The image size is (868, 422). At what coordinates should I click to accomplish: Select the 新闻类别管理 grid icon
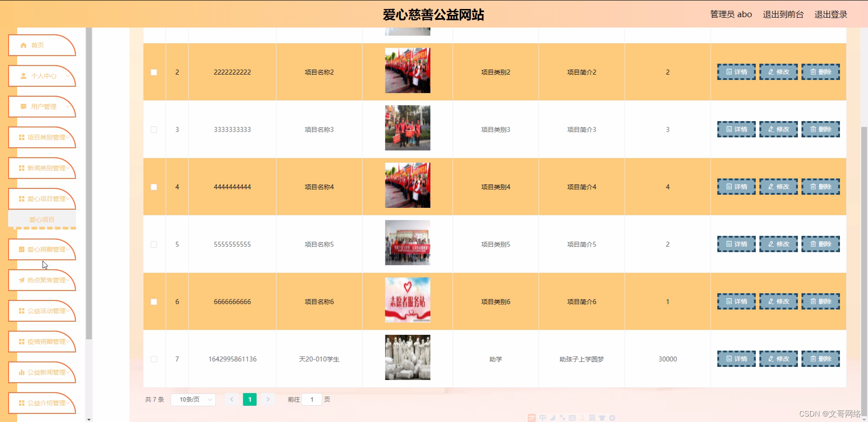pos(21,168)
